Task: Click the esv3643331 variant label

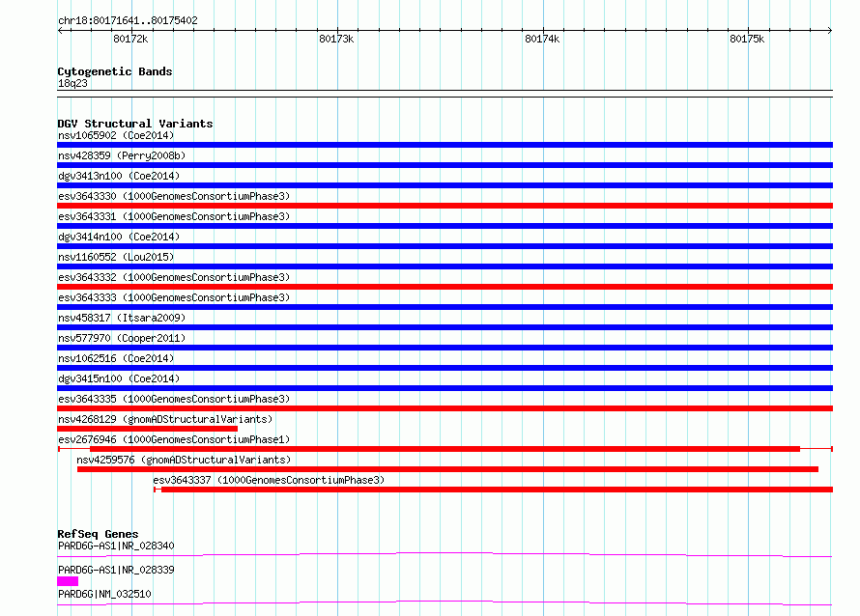Action: [174, 216]
